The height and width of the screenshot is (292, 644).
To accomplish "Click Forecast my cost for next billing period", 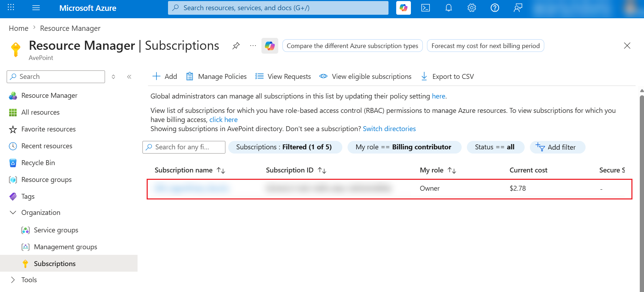I will point(485,46).
